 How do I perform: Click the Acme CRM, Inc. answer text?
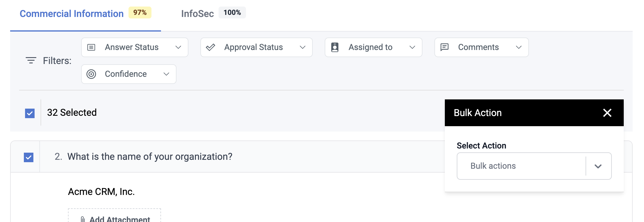coord(101,192)
